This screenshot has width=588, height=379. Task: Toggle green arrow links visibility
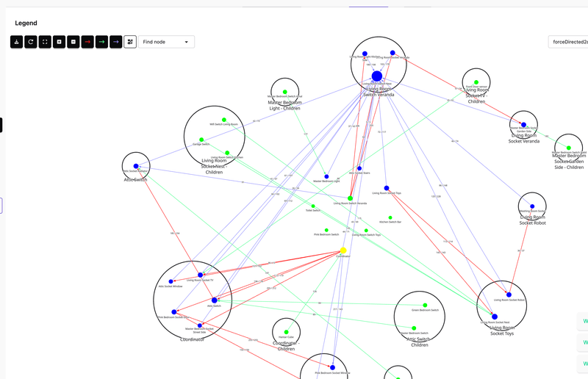coord(102,42)
